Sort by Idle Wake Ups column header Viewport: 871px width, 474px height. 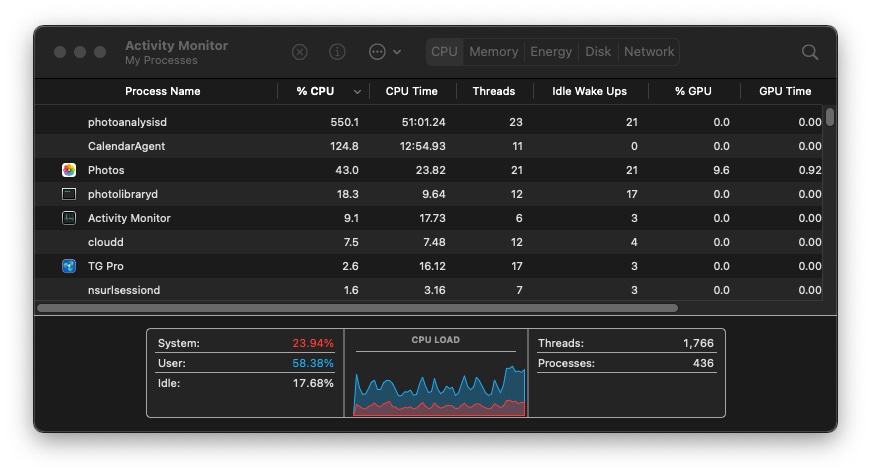click(x=589, y=91)
